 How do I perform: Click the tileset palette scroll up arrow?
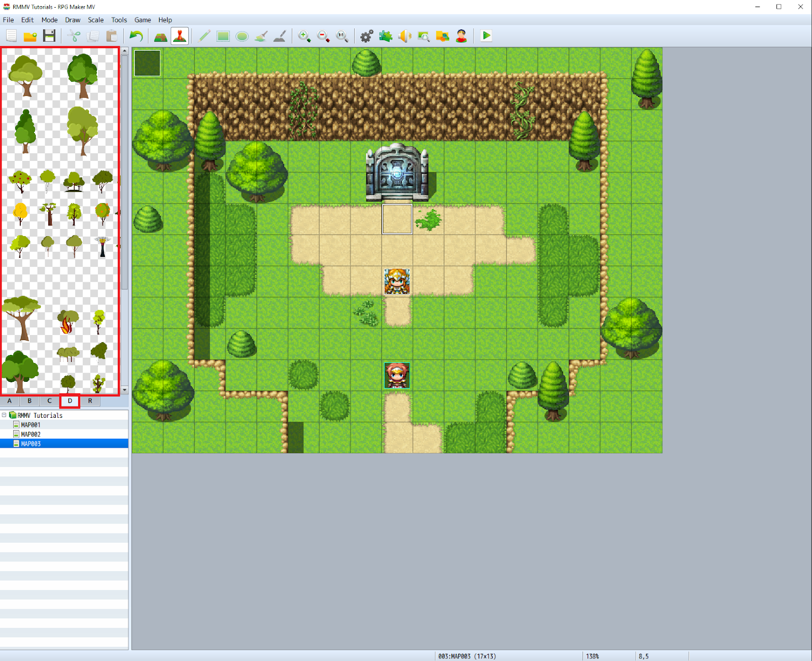pos(125,51)
